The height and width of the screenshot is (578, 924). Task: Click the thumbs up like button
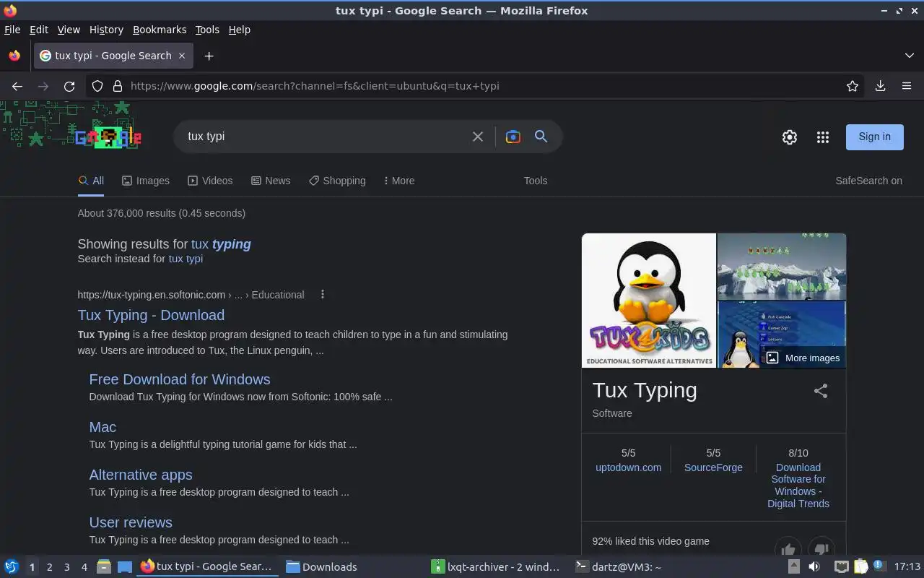pos(788,549)
